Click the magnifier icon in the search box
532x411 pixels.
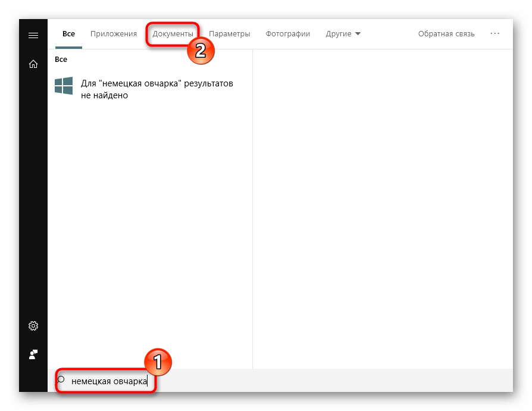pos(61,380)
